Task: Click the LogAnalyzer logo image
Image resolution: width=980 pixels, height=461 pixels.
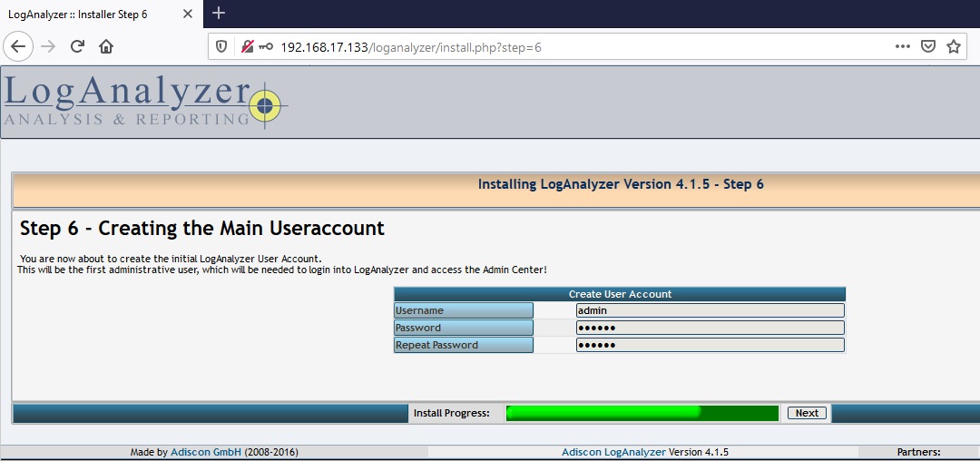Action: tap(145, 102)
